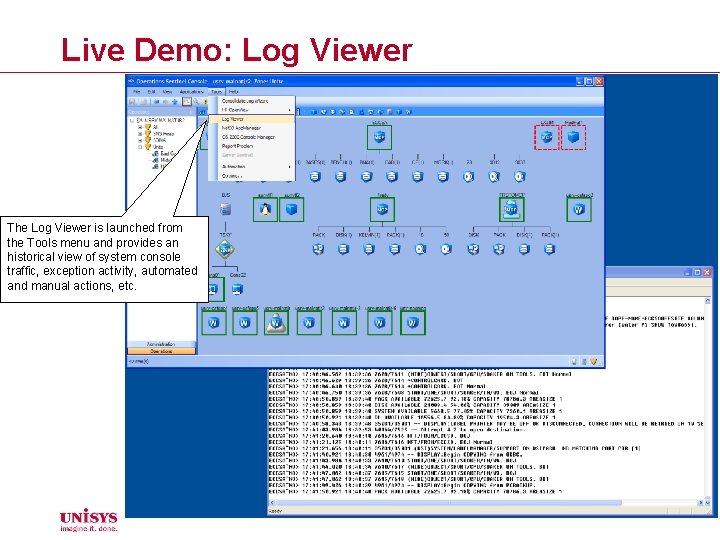
Task: Open the Tools menu in menu bar
Action: 216,92
